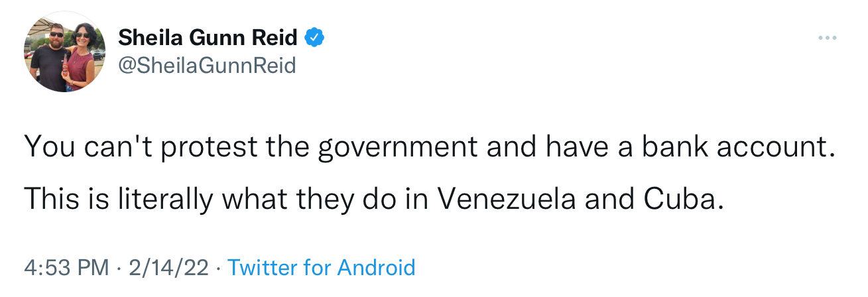868x297 pixels.
Task: Click the Twitter for Android source link
Action: click(321, 268)
